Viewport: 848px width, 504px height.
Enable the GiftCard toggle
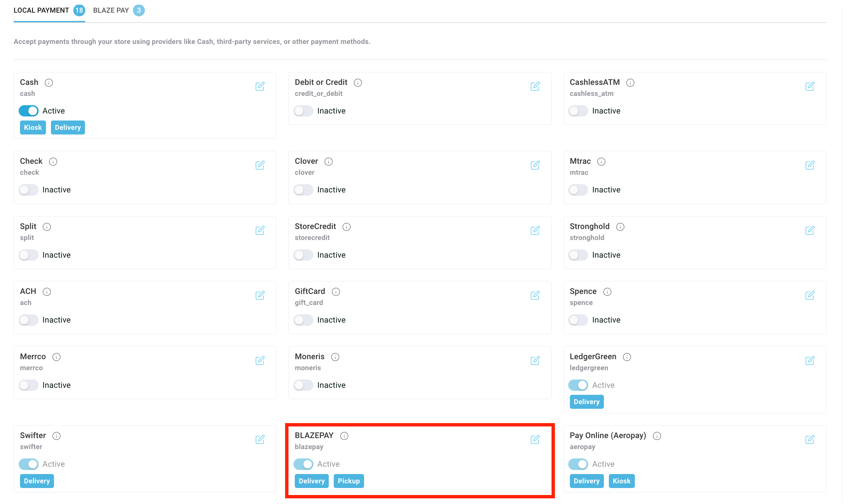pos(303,320)
